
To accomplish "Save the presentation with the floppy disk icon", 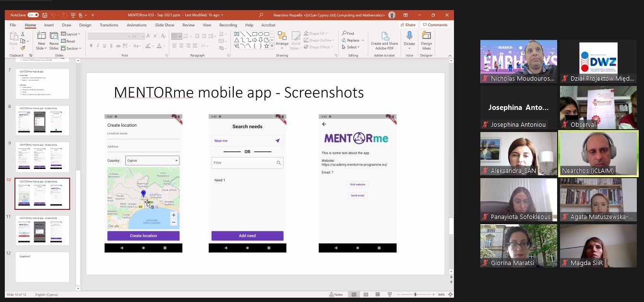I will click(44, 15).
